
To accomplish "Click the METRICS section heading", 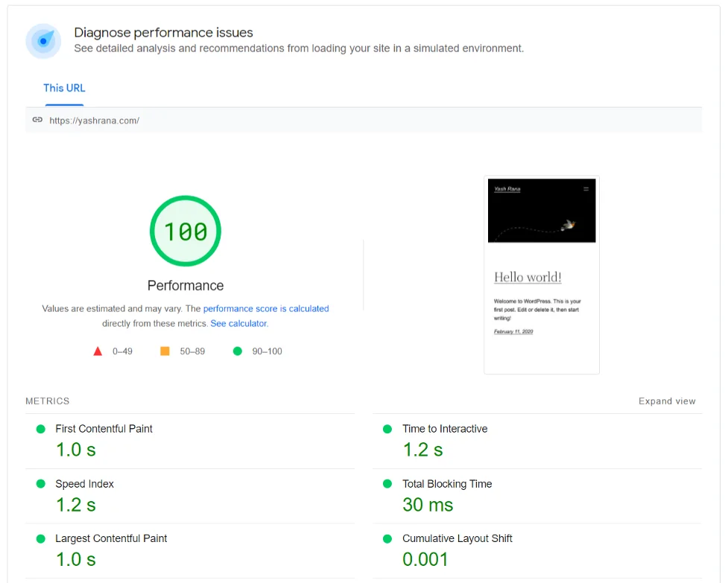I will pos(48,401).
